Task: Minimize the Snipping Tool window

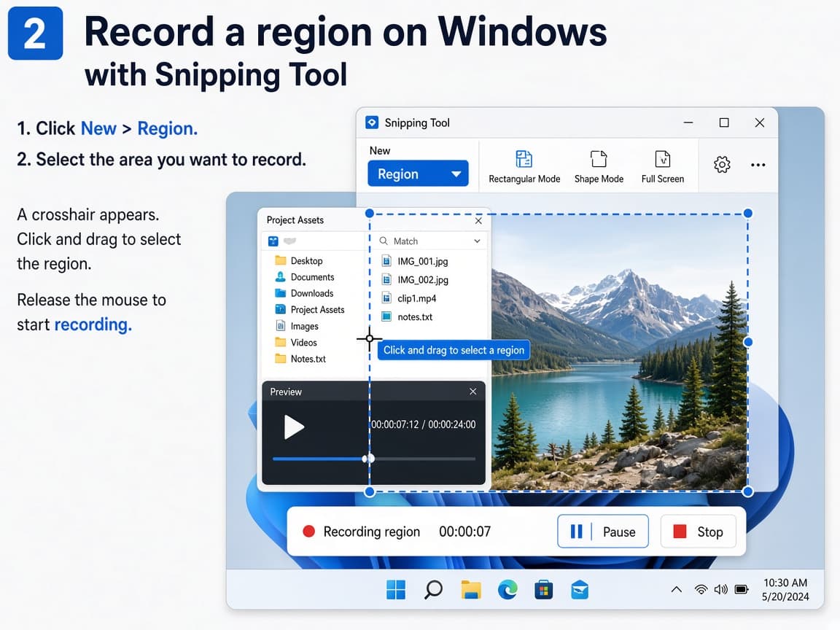Action: (688, 122)
